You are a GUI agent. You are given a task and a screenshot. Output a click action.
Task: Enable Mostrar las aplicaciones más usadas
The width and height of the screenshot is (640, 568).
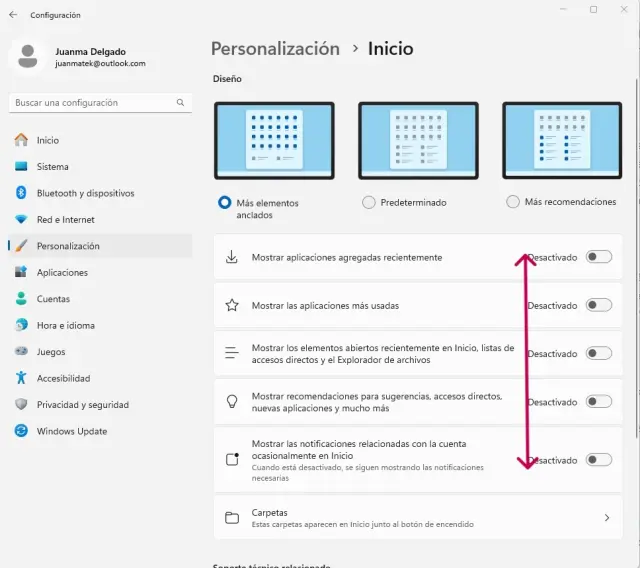(x=598, y=305)
